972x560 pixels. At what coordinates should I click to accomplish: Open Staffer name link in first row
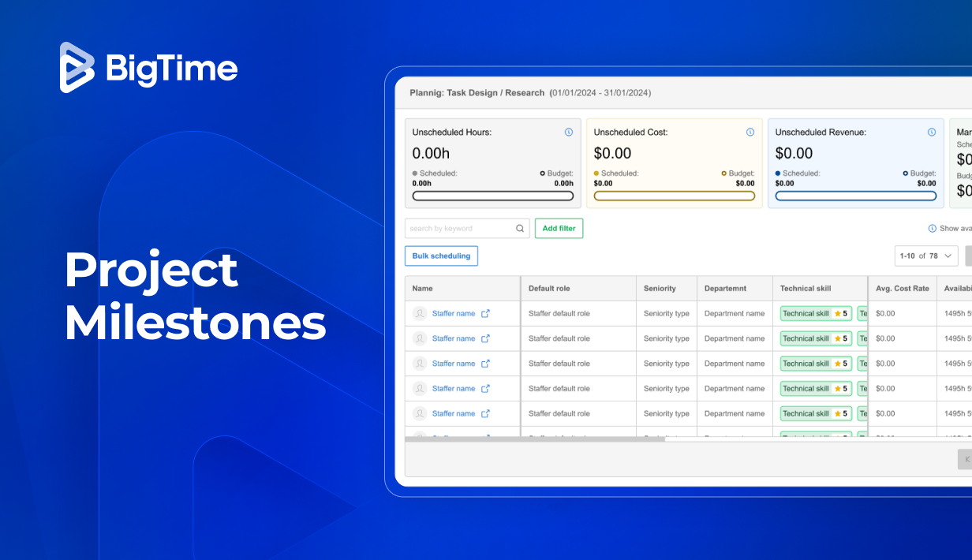pos(454,313)
